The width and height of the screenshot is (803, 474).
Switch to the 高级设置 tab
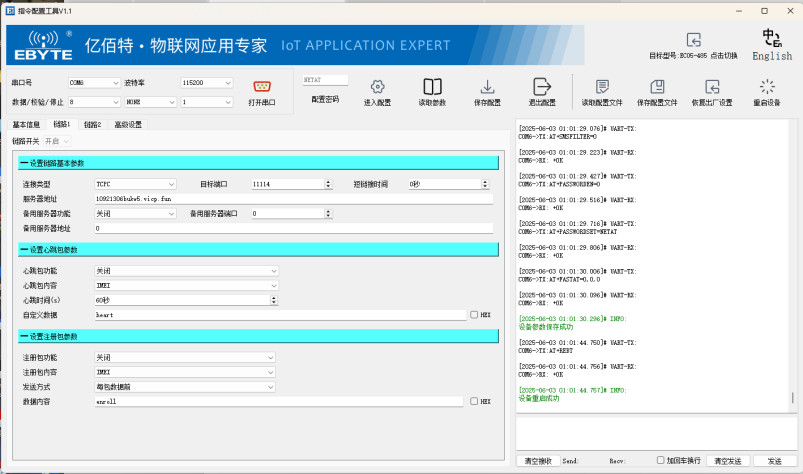pos(128,124)
